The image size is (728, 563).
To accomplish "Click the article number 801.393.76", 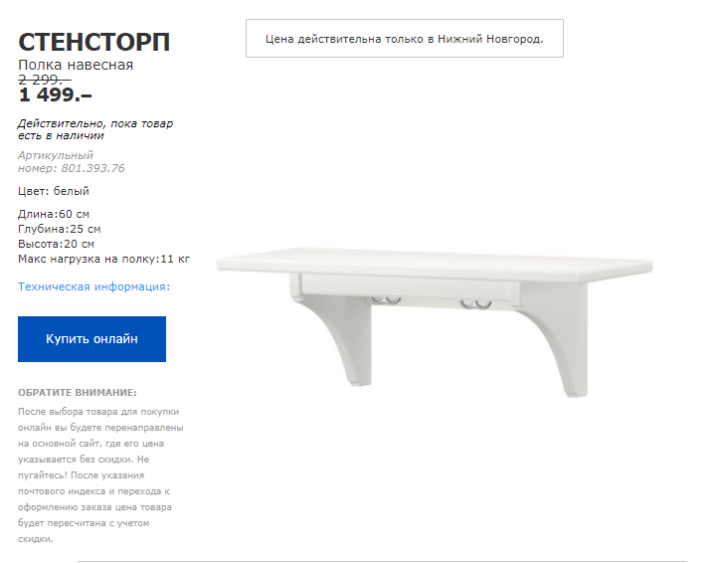I will click(x=92, y=168).
